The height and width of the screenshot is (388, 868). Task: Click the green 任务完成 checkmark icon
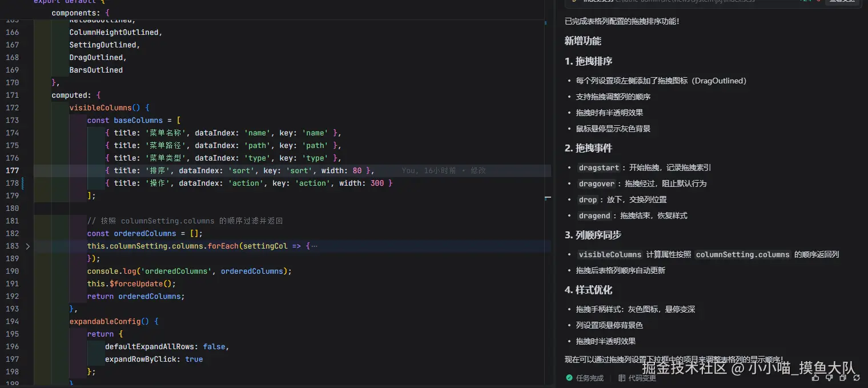[x=570, y=378]
